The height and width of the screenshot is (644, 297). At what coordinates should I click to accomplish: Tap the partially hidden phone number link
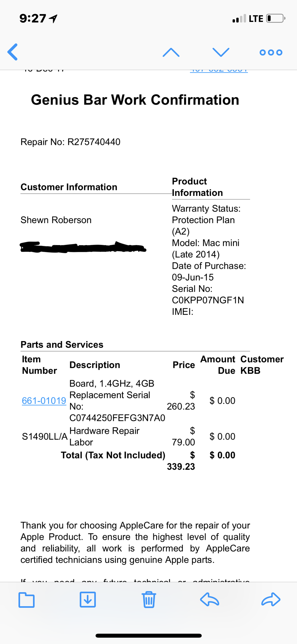coord(219,71)
